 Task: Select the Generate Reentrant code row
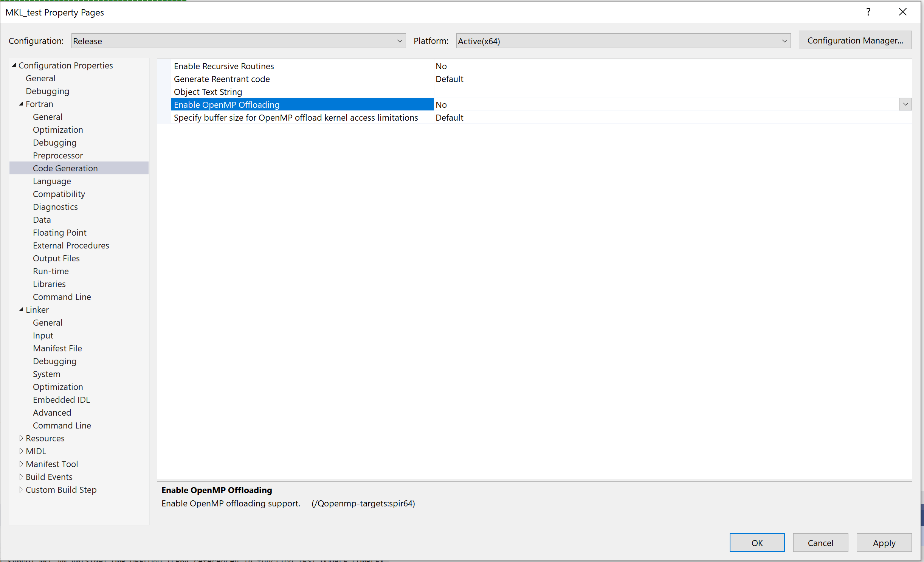pyautogui.click(x=222, y=79)
